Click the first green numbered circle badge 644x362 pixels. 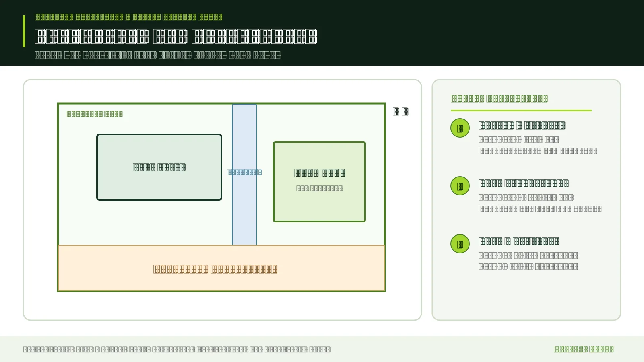(x=460, y=128)
